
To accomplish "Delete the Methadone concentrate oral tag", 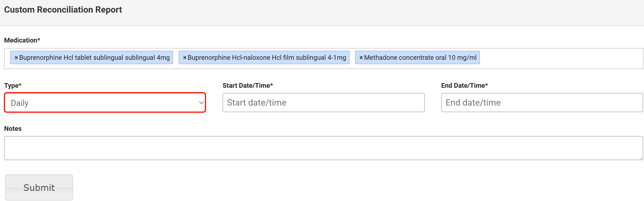I will [x=361, y=58].
